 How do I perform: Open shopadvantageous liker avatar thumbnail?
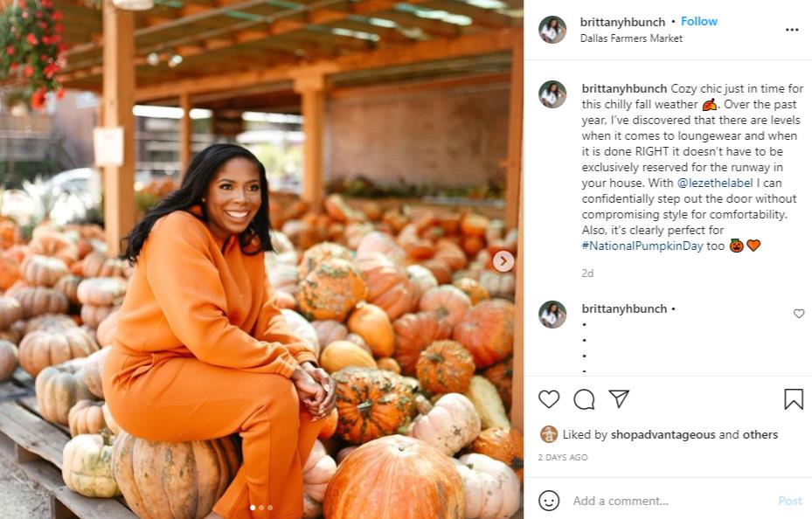point(549,434)
